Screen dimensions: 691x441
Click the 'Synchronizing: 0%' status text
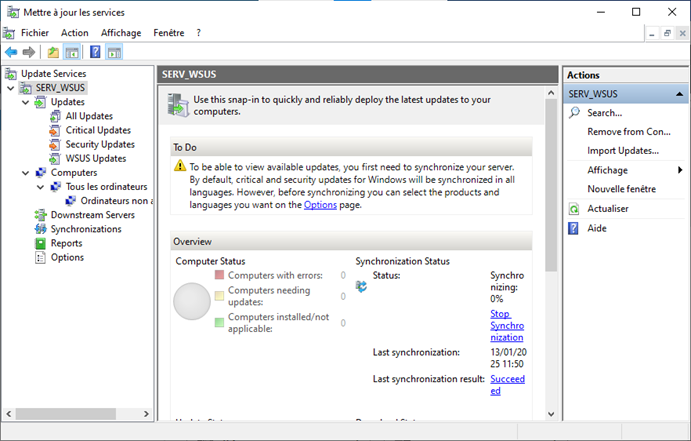(507, 287)
